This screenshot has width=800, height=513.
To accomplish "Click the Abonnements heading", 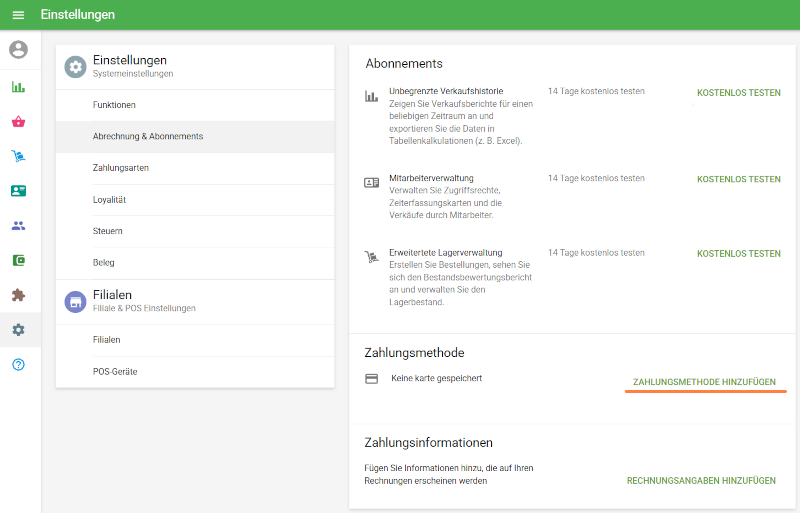I will pos(404,64).
